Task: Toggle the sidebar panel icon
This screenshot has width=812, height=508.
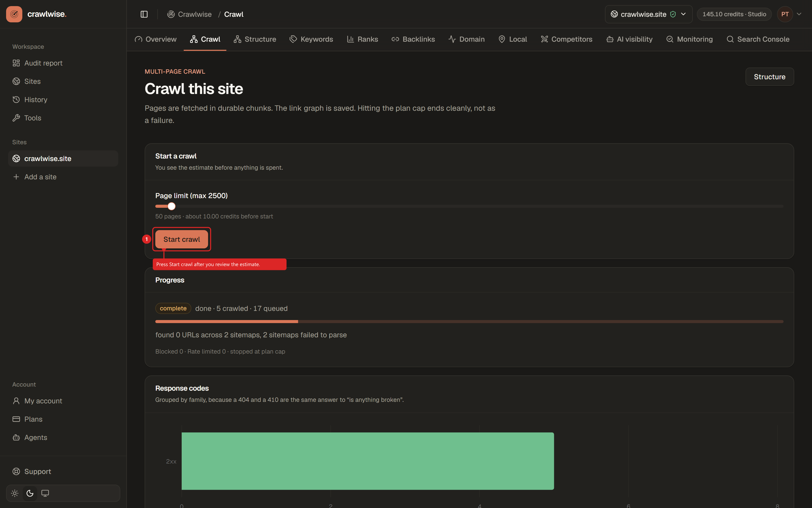Action: [144, 14]
